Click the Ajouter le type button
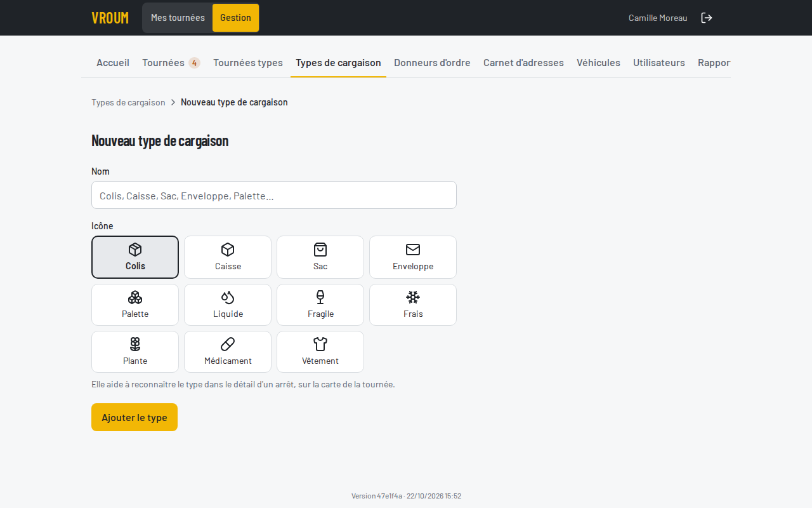 (134, 417)
